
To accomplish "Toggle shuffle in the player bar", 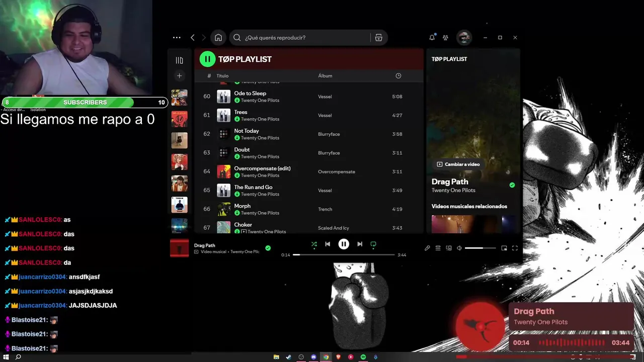I will click(314, 244).
